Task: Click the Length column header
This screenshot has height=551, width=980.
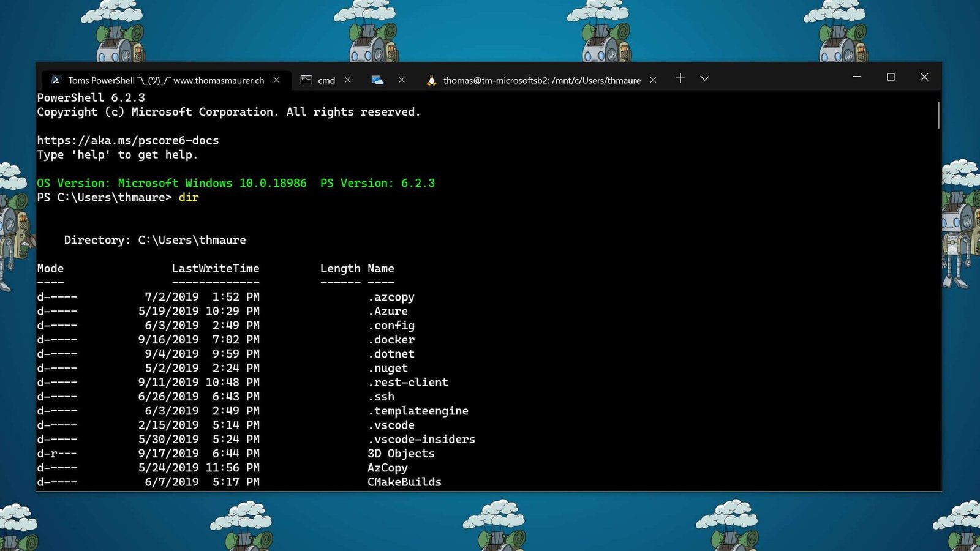Action: (x=341, y=268)
